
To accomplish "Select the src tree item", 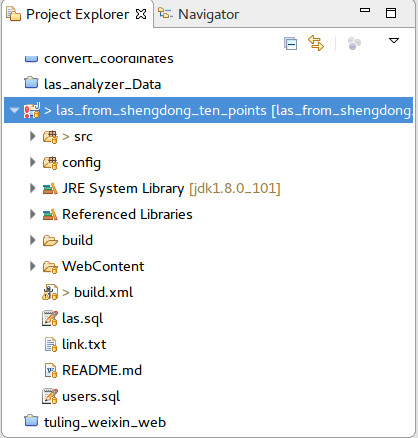I will click(83, 137).
